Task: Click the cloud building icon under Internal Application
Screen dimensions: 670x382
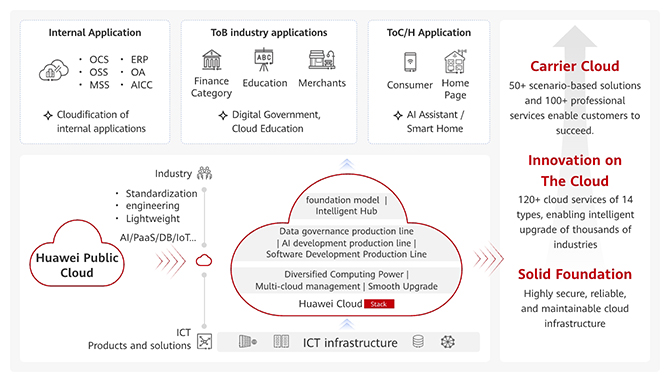Action: [54, 71]
